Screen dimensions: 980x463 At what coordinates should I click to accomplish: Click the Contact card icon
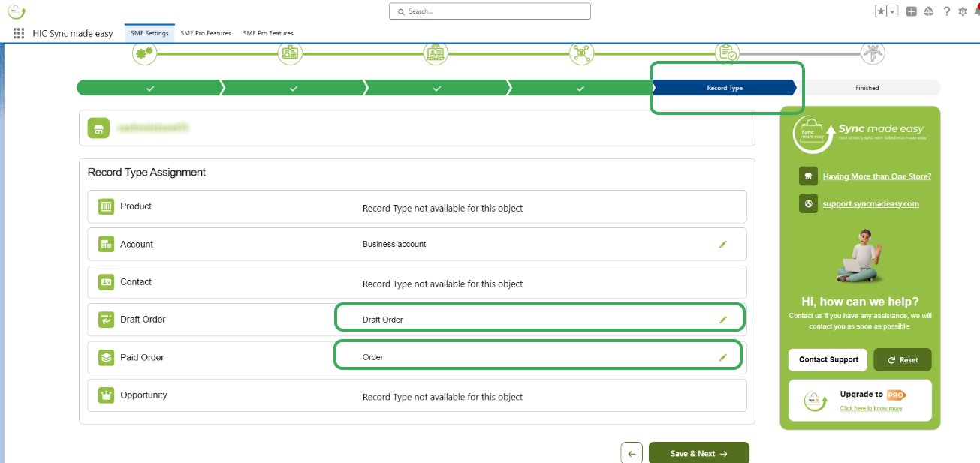tap(107, 282)
